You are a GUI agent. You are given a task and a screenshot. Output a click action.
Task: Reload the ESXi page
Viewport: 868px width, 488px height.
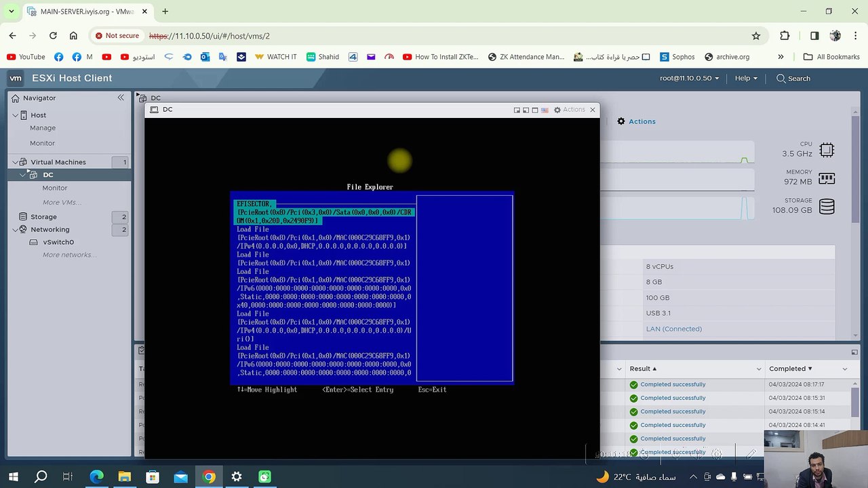click(x=53, y=36)
